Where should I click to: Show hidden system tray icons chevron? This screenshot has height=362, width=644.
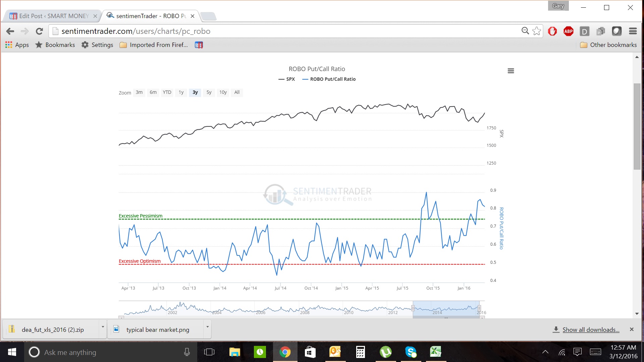pyautogui.click(x=545, y=352)
